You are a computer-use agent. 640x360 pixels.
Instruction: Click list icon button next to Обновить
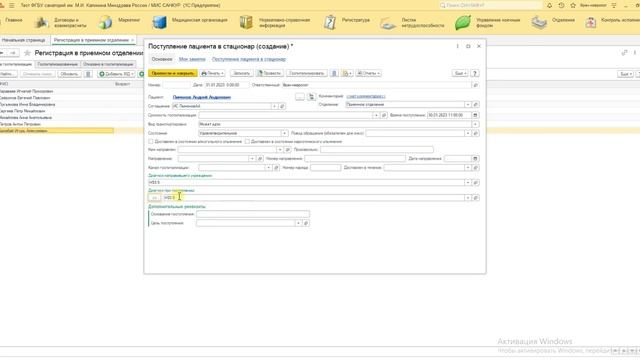[88, 74]
